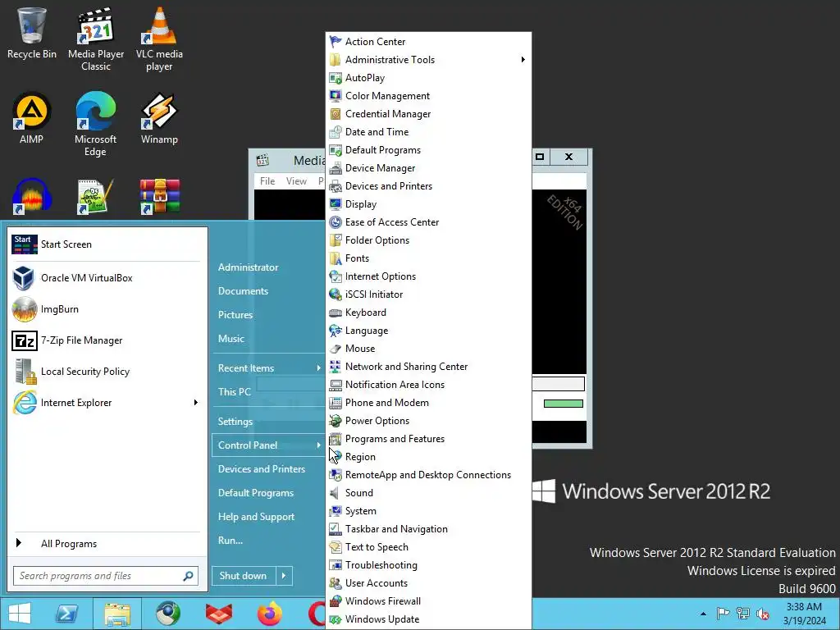Click the Power Options icon
This screenshot has width=840, height=630.
pyautogui.click(x=336, y=421)
